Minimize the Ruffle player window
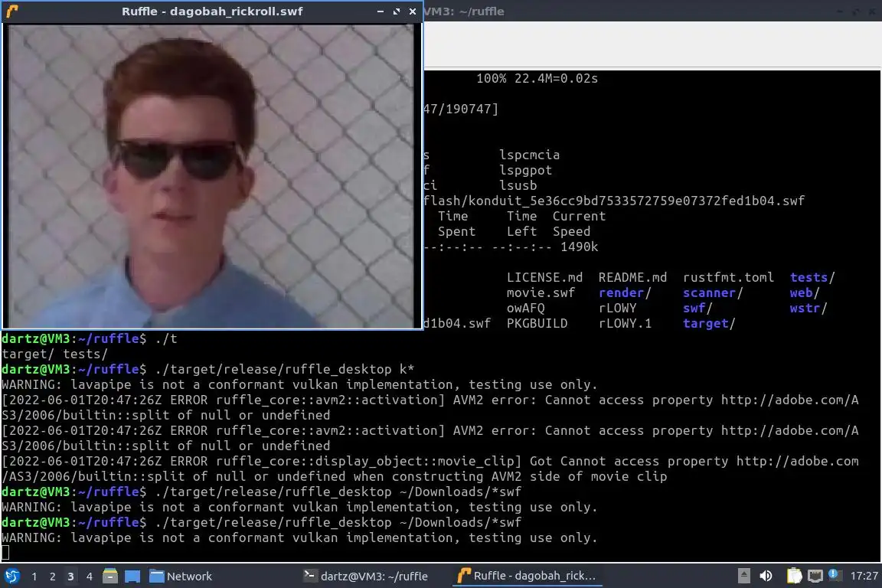Viewport: 882px width, 588px height. (381, 11)
